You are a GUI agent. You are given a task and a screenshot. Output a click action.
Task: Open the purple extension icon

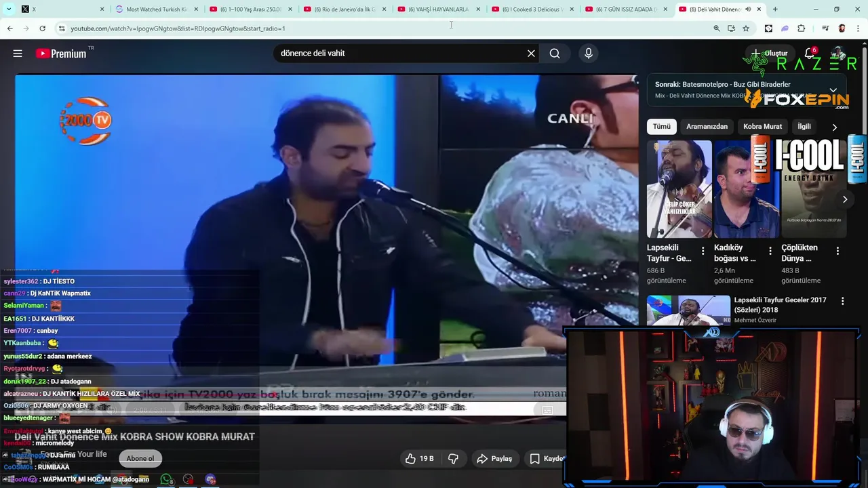pyautogui.click(x=785, y=28)
